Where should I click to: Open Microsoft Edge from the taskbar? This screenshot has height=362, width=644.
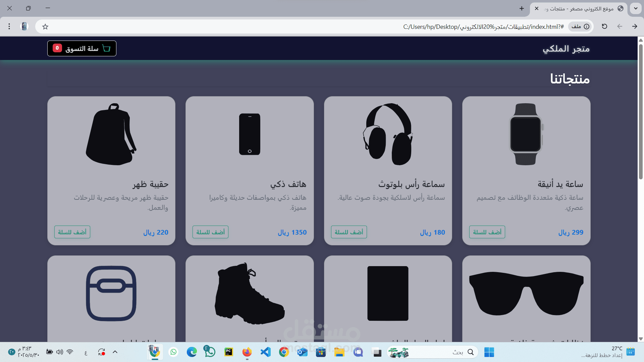click(x=192, y=352)
